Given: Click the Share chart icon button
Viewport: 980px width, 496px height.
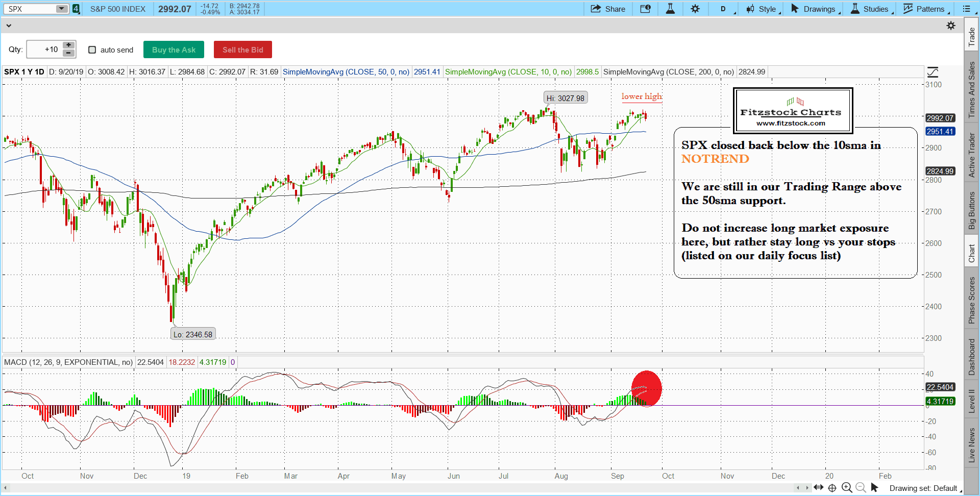Looking at the screenshot, I should 607,9.
